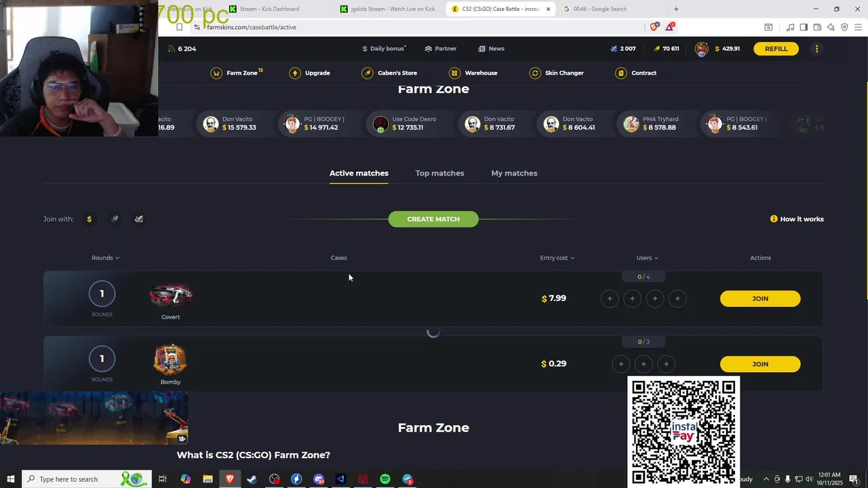
Task: Toggle join with rocket currency filter
Action: tap(115, 219)
